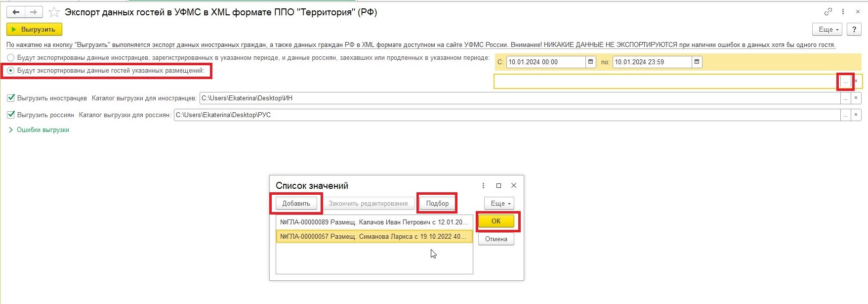Copy link using the chain icon
Viewport: 868px width, 304px height.
pyautogui.click(x=828, y=12)
